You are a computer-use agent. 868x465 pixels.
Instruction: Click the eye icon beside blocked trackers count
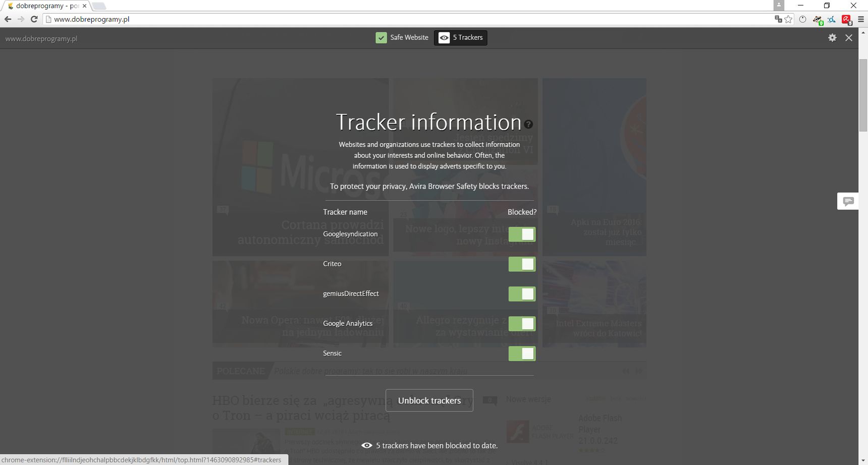point(367,445)
